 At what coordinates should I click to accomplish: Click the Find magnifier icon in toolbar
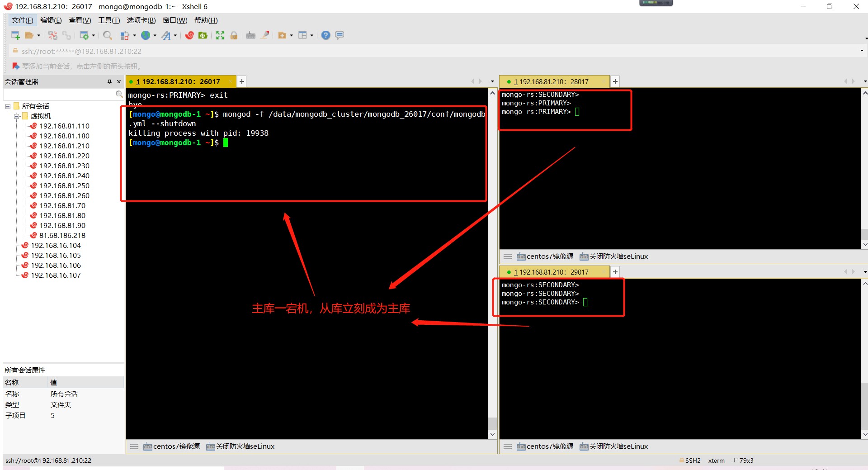[107, 35]
